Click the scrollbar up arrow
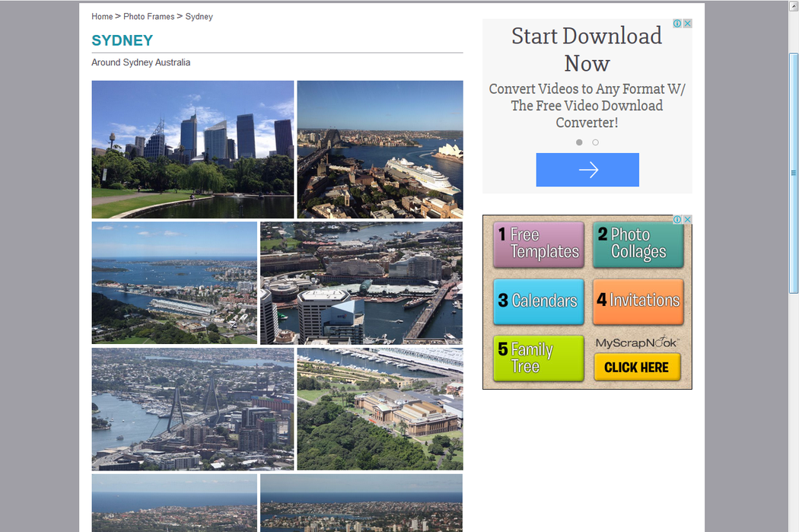Screen dimensions: 799x532 click(x=793, y=5)
